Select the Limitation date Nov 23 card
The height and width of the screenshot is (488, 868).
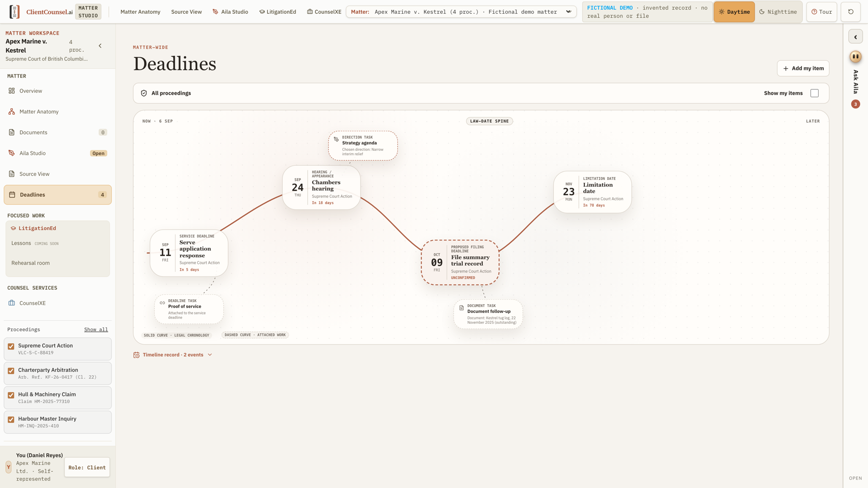(592, 192)
